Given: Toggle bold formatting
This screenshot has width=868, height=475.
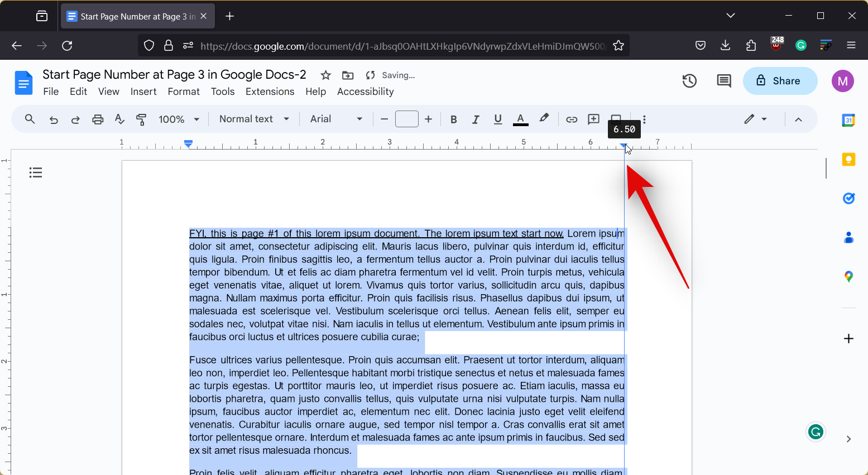Looking at the screenshot, I should pos(454,119).
